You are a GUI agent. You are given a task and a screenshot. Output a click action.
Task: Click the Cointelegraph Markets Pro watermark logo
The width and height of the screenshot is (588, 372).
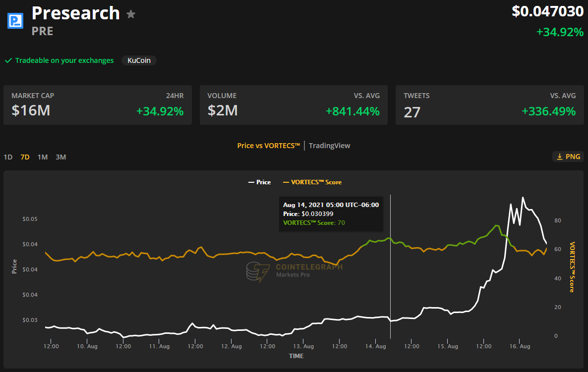pyautogui.click(x=258, y=272)
